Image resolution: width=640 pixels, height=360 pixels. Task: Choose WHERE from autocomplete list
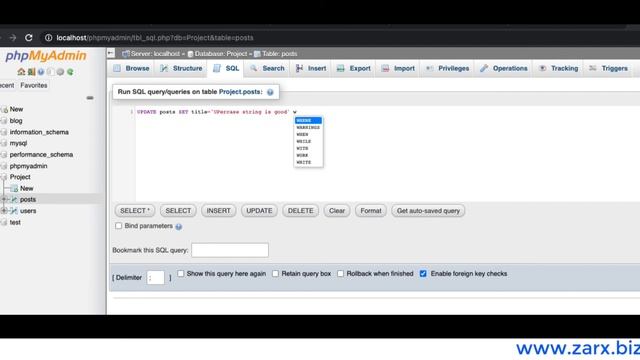tap(308, 120)
